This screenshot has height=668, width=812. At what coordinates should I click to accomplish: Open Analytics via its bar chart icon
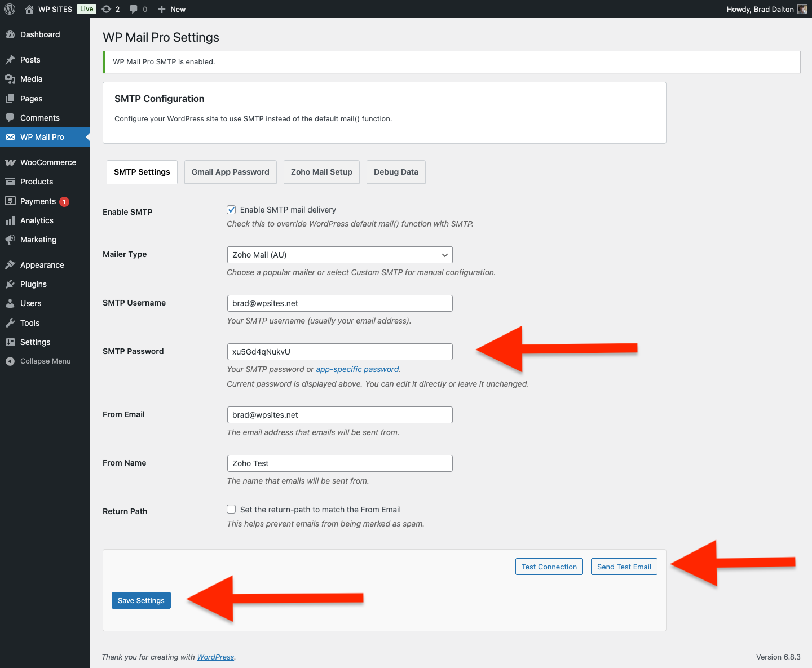coord(10,220)
